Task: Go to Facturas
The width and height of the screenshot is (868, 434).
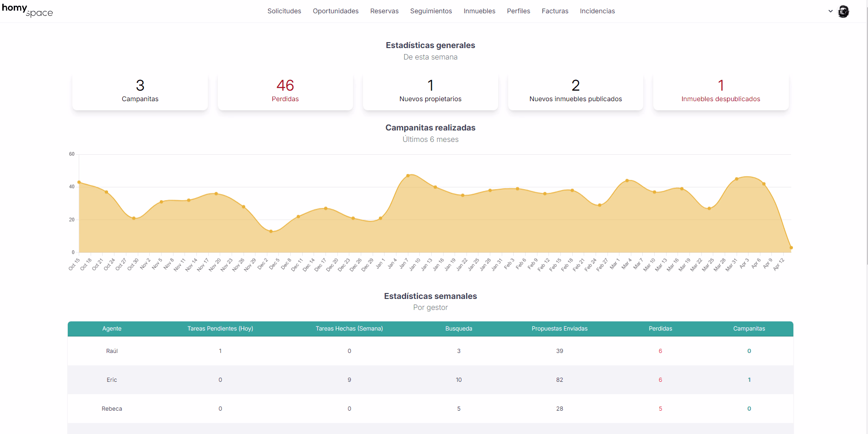Action: [x=555, y=11]
